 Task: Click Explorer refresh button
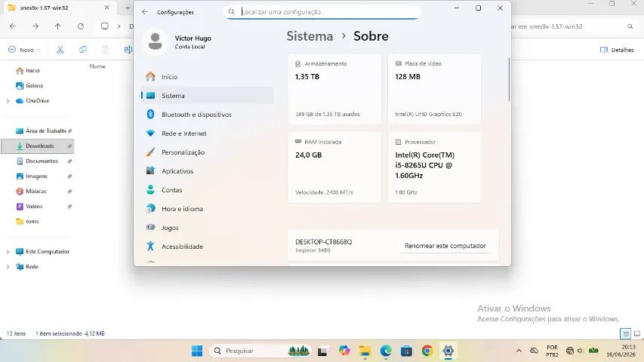81,26
